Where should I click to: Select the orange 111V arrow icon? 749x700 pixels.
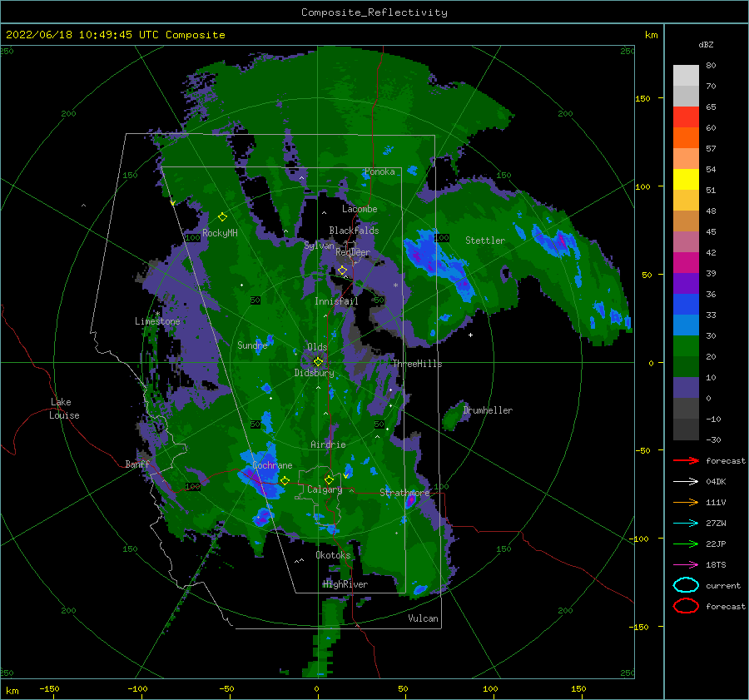(686, 502)
